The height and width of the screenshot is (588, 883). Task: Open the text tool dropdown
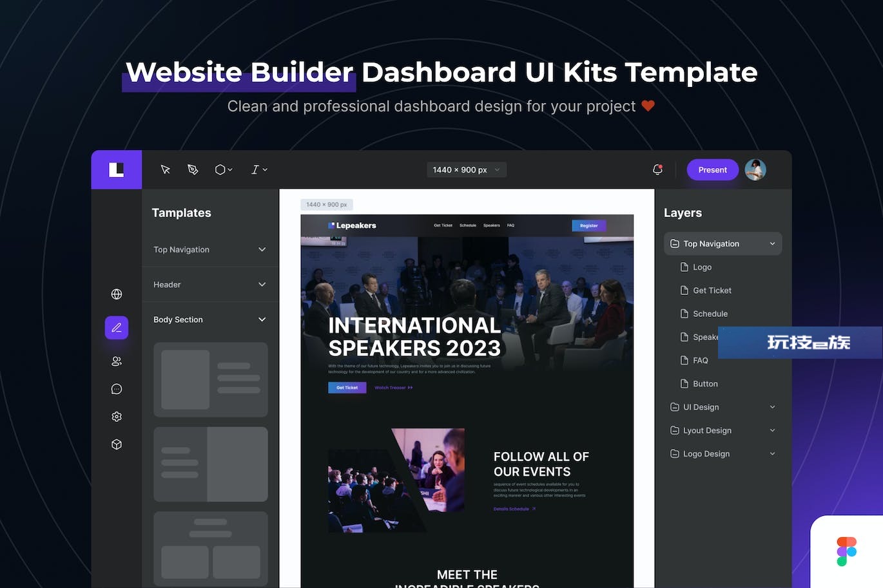tap(259, 169)
